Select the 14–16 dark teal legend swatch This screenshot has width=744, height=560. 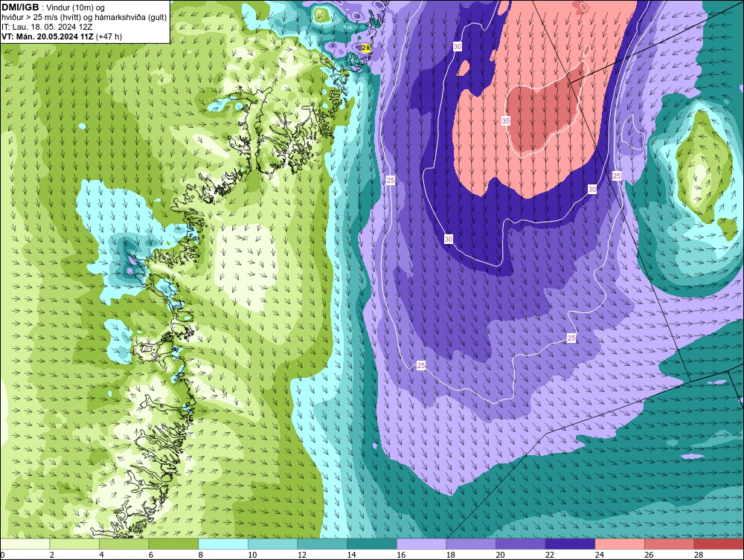pyautogui.click(x=372, y=544)
